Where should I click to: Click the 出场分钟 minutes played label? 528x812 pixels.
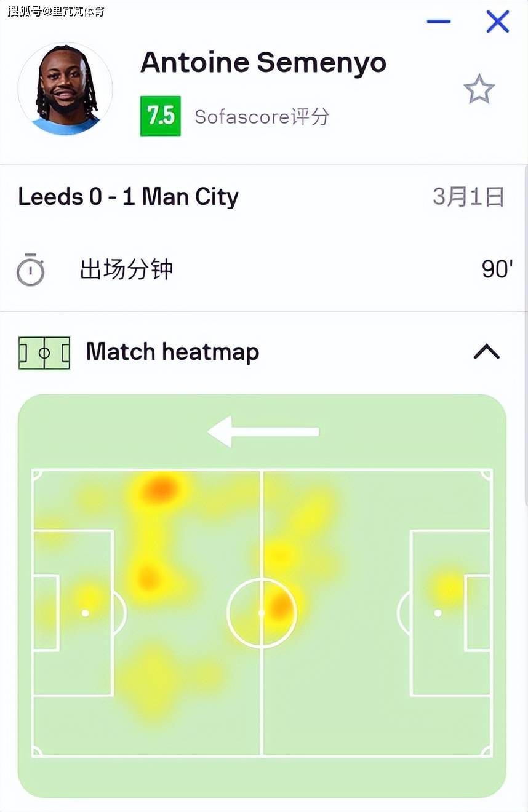[127, 269]
